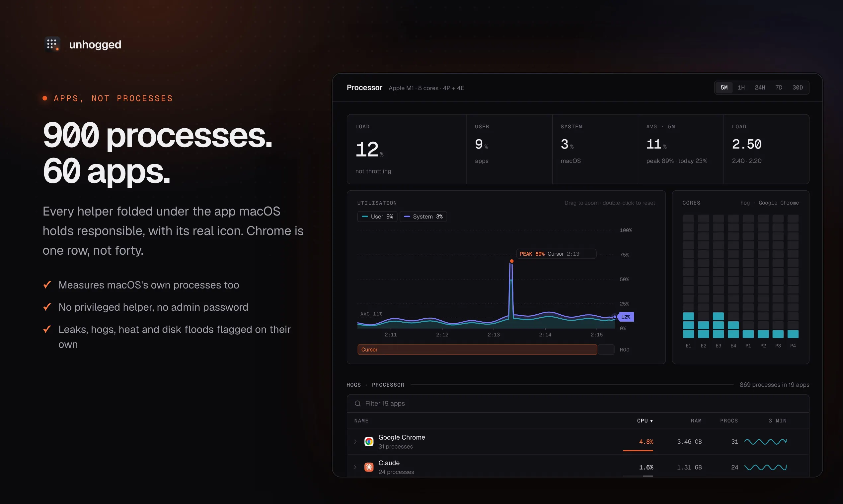Sort by the PROCS column header
Image resolution: width=843 pixels, height=504 pixels.
[729, 420]
